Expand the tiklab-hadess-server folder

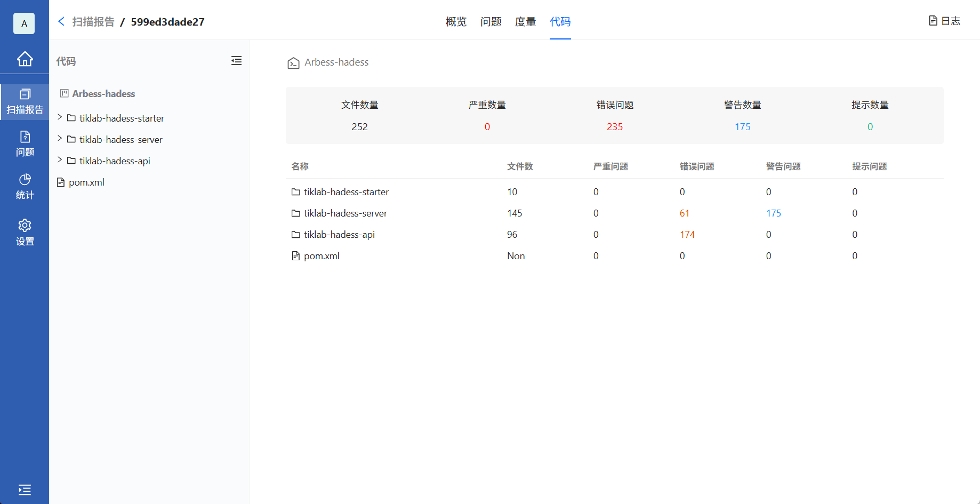[60, 139]
